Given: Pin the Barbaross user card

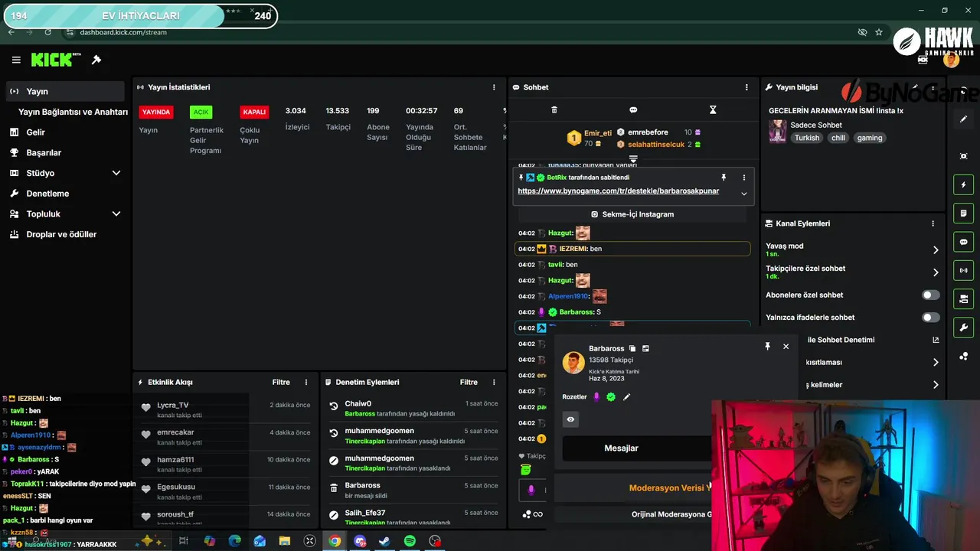Looking at the screenshot, I should (x=767, y=347).
